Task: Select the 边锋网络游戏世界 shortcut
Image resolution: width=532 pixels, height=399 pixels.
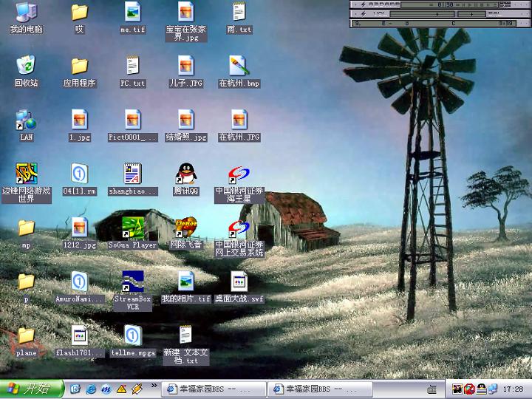Action: coord(26,183)
